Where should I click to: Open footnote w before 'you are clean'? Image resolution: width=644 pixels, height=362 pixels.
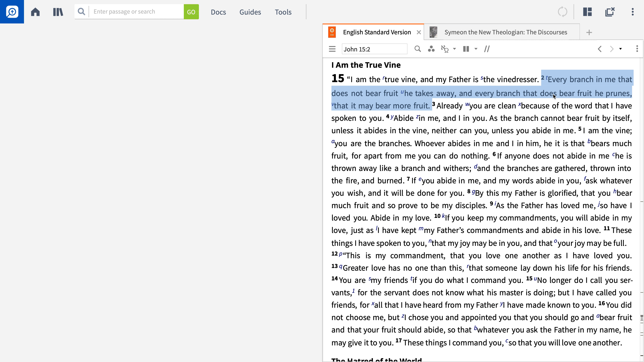[467, 104]
